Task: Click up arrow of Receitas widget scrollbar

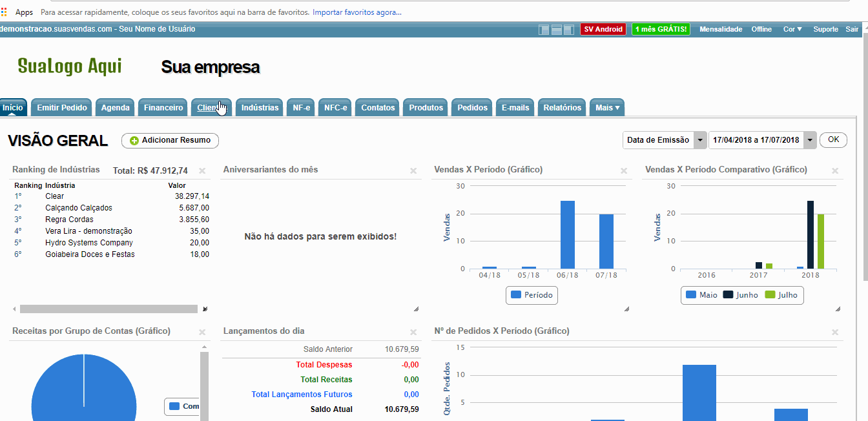Action: 205,347
